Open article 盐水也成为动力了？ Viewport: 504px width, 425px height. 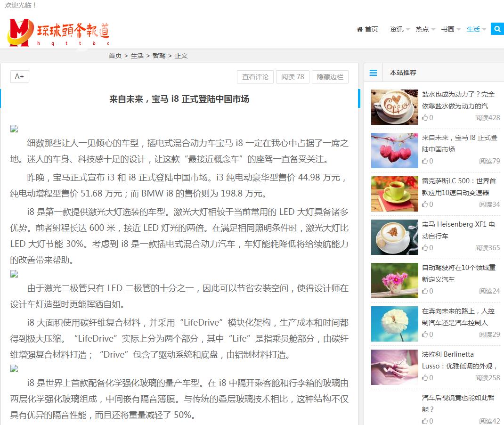(458, 100)
